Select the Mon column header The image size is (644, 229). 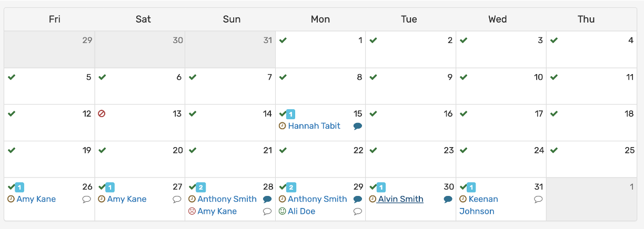(320, 19)
